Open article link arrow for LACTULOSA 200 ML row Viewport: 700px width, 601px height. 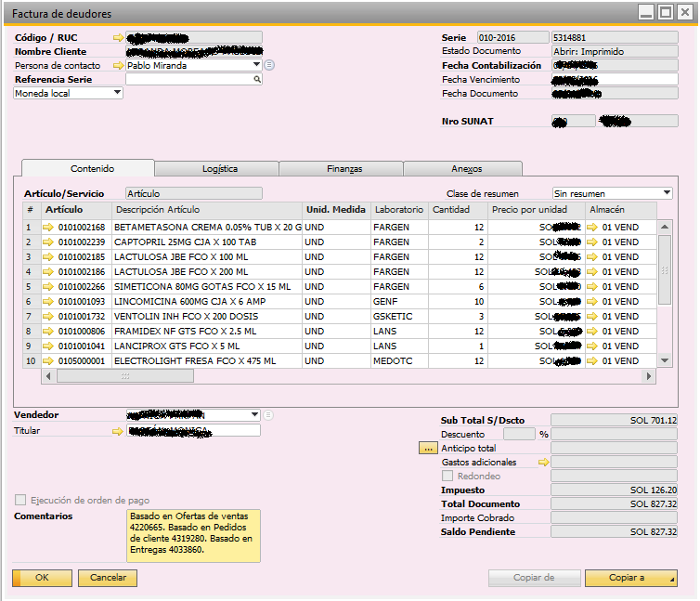pos(47,271)
